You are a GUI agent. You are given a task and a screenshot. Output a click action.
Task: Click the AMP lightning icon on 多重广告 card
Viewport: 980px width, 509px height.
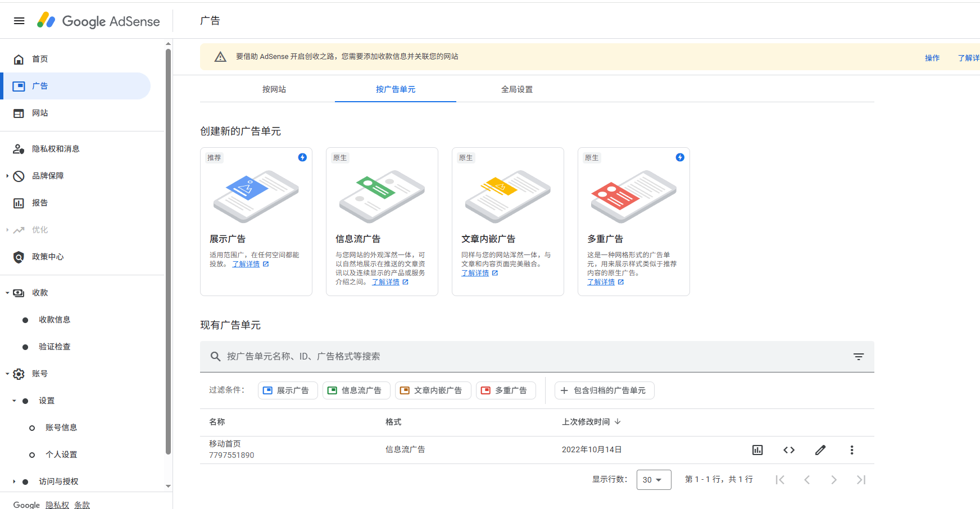(x=680, y=157)
